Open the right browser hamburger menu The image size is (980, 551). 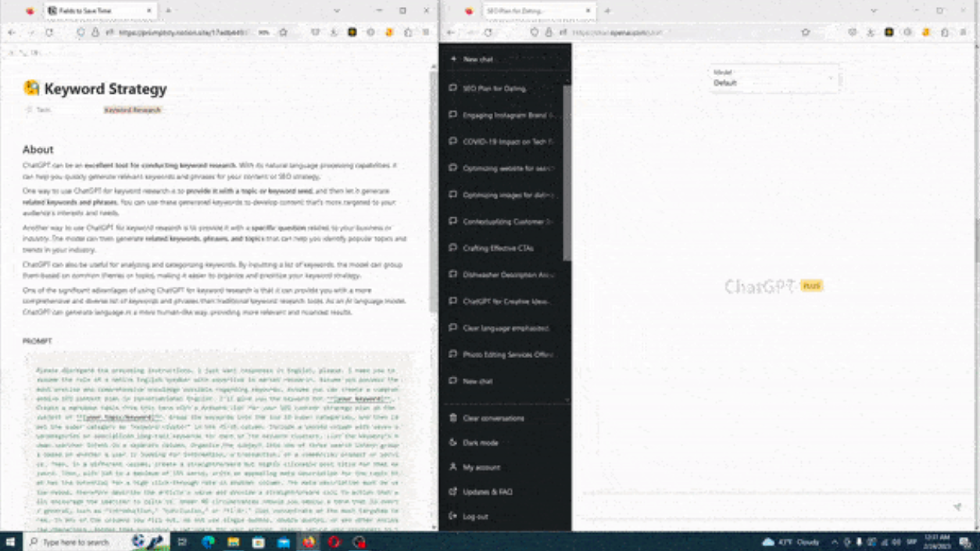click(963, 33)
